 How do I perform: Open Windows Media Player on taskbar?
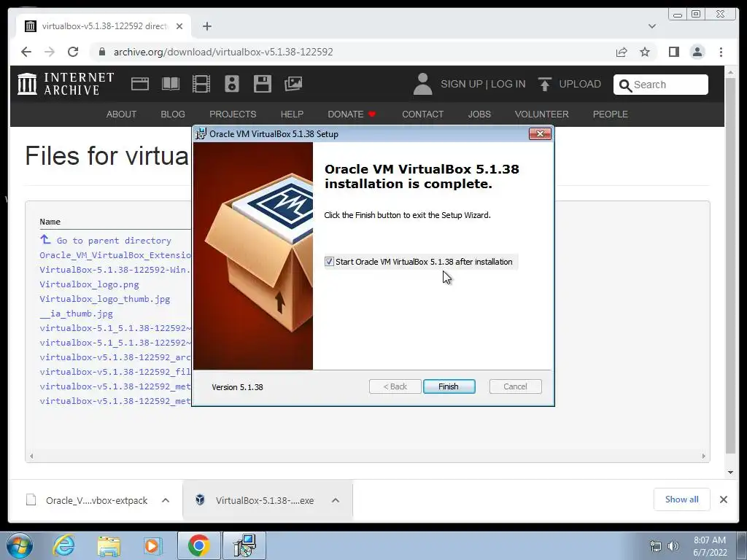tap(152, 545)
